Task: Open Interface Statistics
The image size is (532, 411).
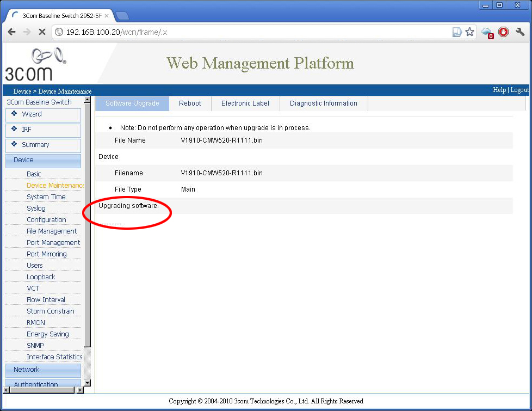Action: point(54,357)
